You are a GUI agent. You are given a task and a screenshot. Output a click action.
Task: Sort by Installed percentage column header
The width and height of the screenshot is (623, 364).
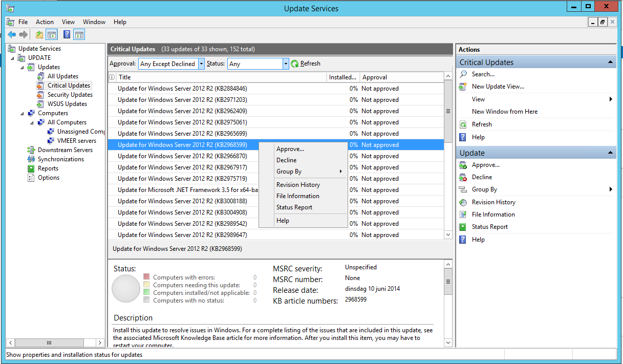coord(343,77)
